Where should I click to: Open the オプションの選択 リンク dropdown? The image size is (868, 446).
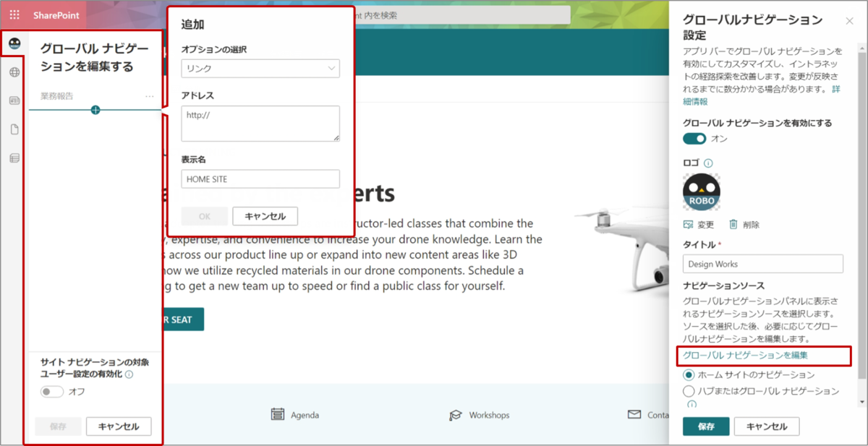(260, 69)
